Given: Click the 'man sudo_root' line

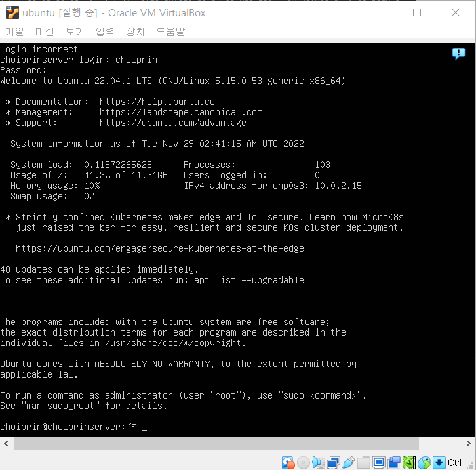Looking at the screenshot, I should tap(83, 406).
